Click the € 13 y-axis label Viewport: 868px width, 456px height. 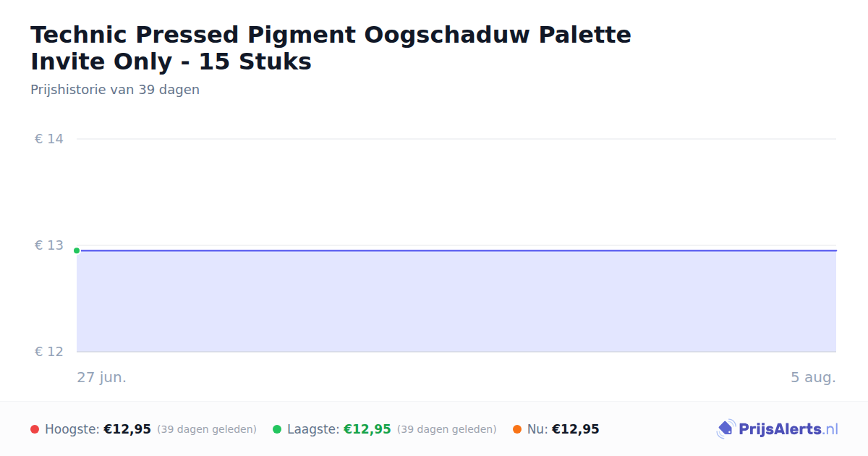[49, 245]
